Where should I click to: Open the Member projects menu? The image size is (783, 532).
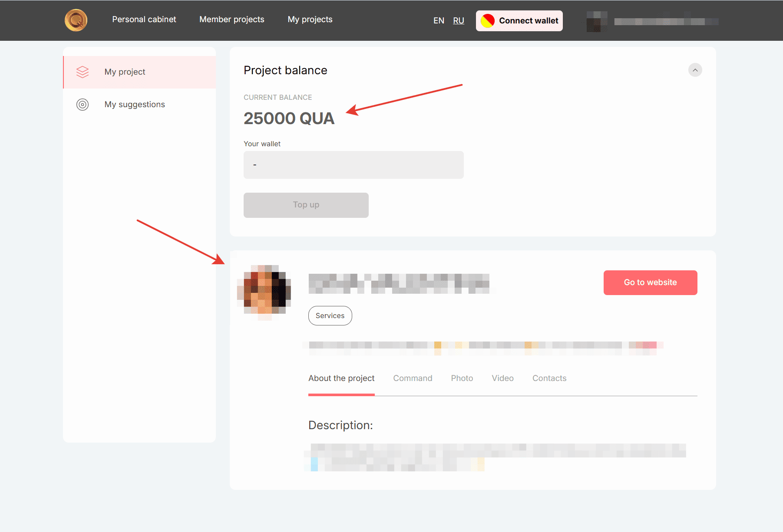(x=231, y=19)
